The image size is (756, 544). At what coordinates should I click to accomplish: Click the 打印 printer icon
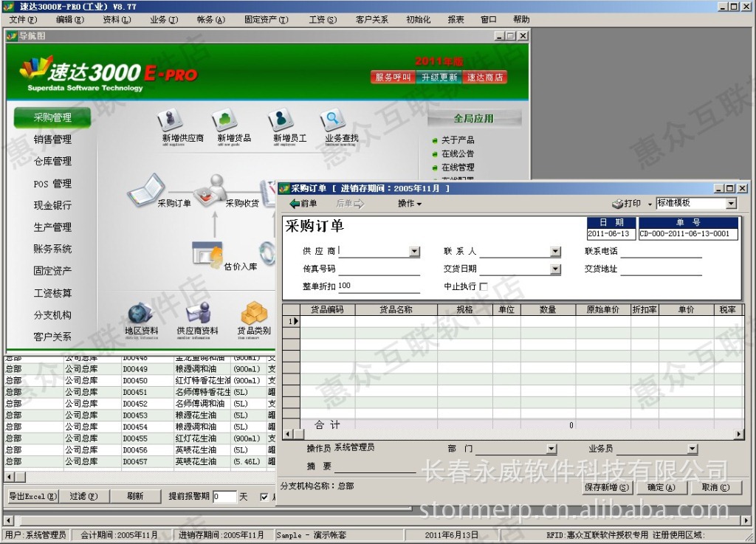(x=618, y=204)
